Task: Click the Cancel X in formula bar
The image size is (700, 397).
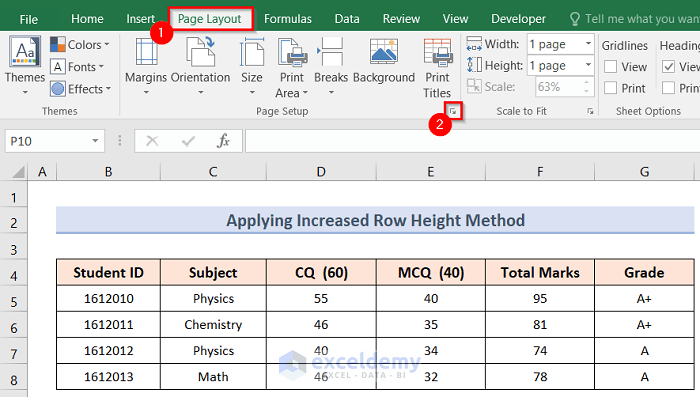Action: [152, 141]
